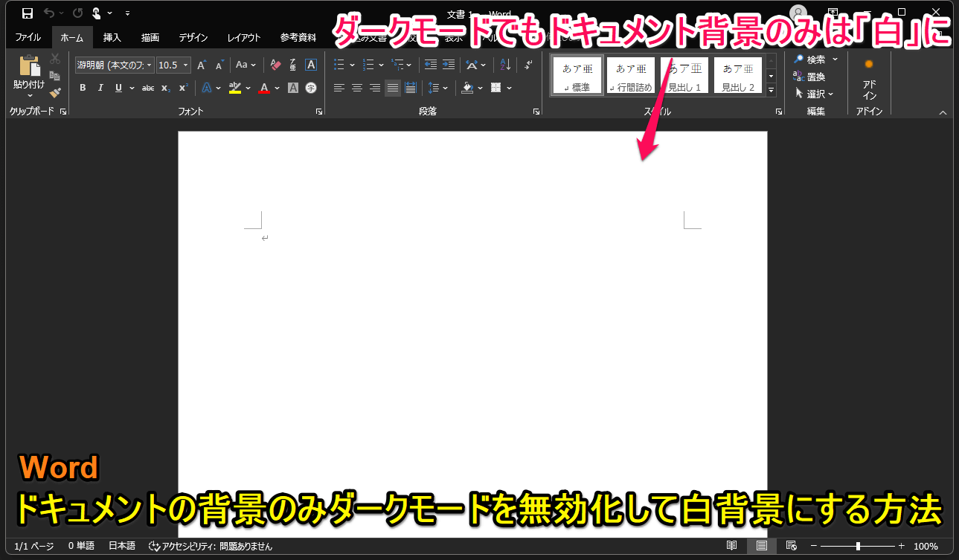Open the ファイル tab
The height and width of the screenshot is (560, 959).
(x=28, y=37)
